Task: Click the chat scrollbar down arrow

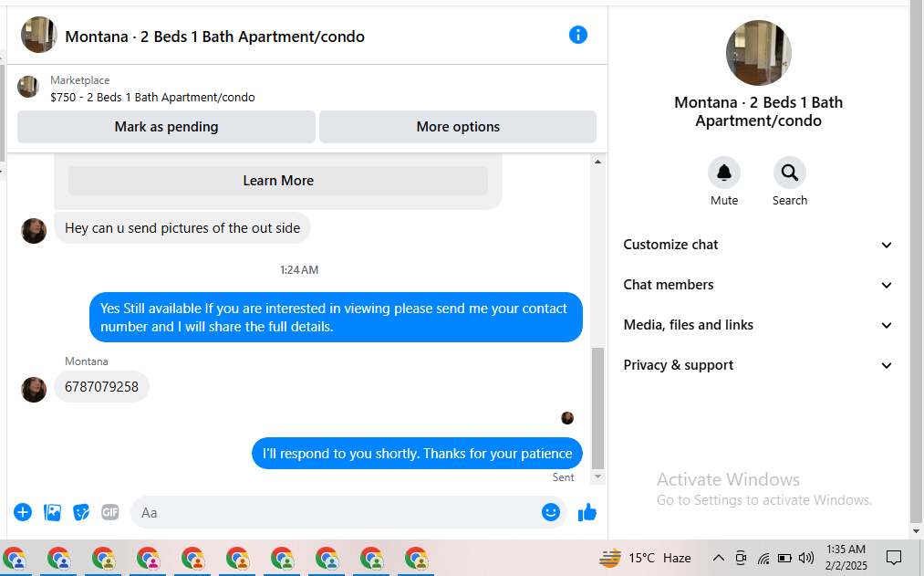Action: point(597,477)
